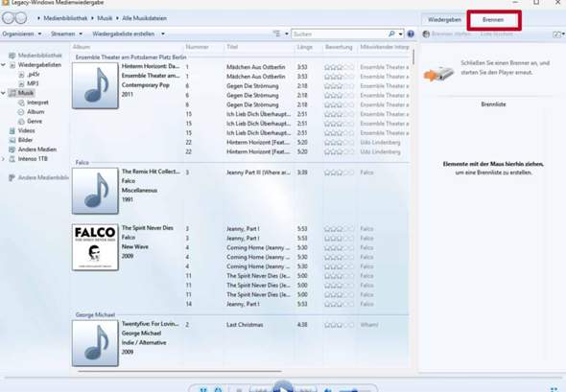This screenshot has height=392, width=566.
Task: Toggle shuffle in the playback bar
Action: tap(203, 389)
